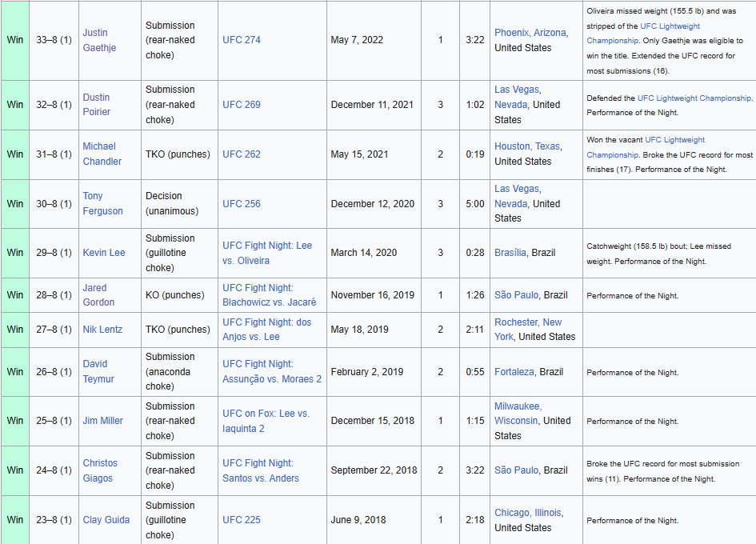Open UFC Fight Night: Lee vs. Oliveira
This screenshot has width=756, height=544.
[267, 253]
